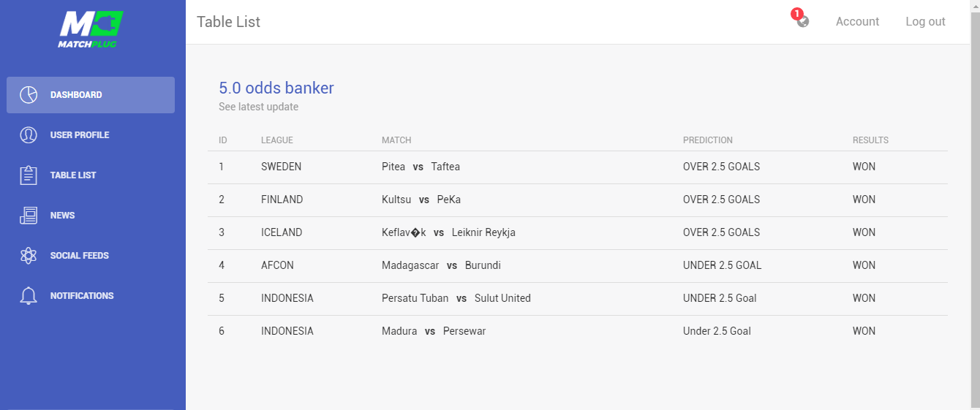Click the Social Feeds atom icon
The height and width of the screenshot is (410, 980).
point(29,256)
